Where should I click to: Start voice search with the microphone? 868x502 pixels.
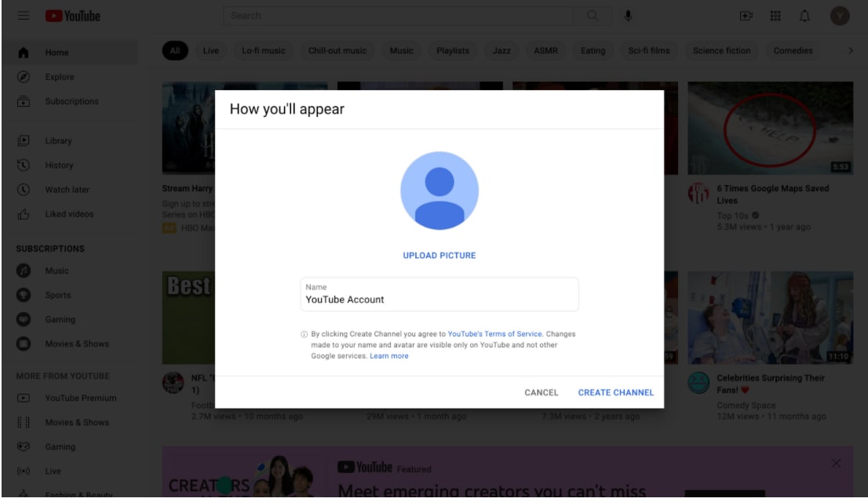pyautogui.click(x=628, y=16)
